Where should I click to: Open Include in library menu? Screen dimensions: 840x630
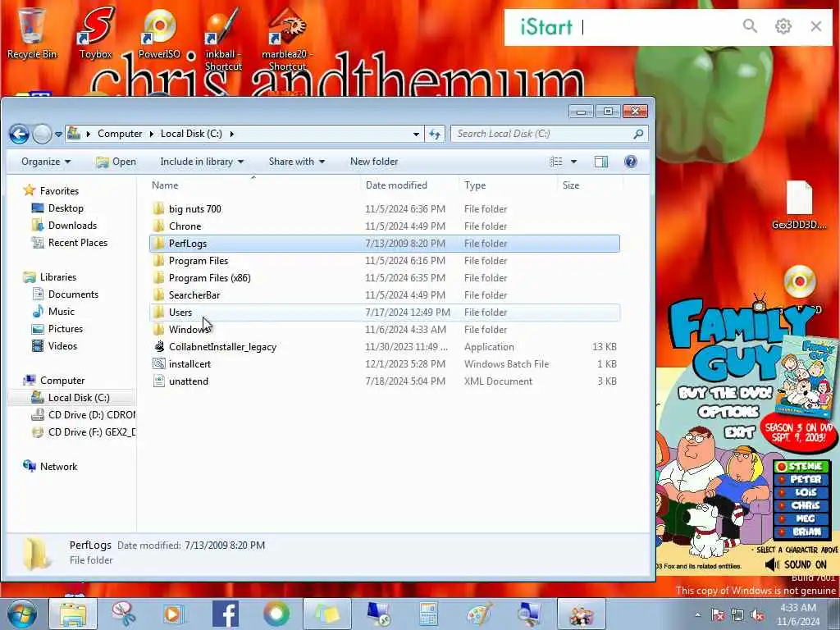tap(202, 162)
